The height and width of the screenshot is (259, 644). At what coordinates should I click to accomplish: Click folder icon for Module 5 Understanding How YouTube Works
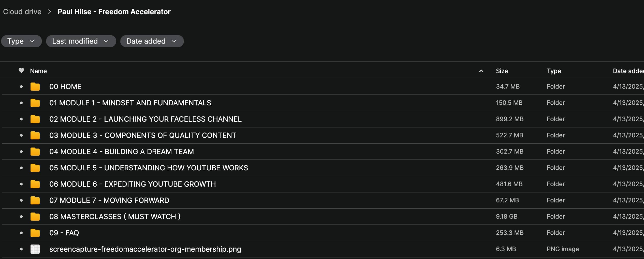click(x=35, y=168)
